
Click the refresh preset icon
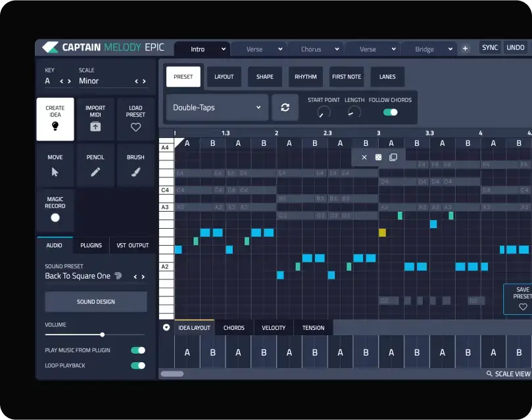click(x=285, y=108)
